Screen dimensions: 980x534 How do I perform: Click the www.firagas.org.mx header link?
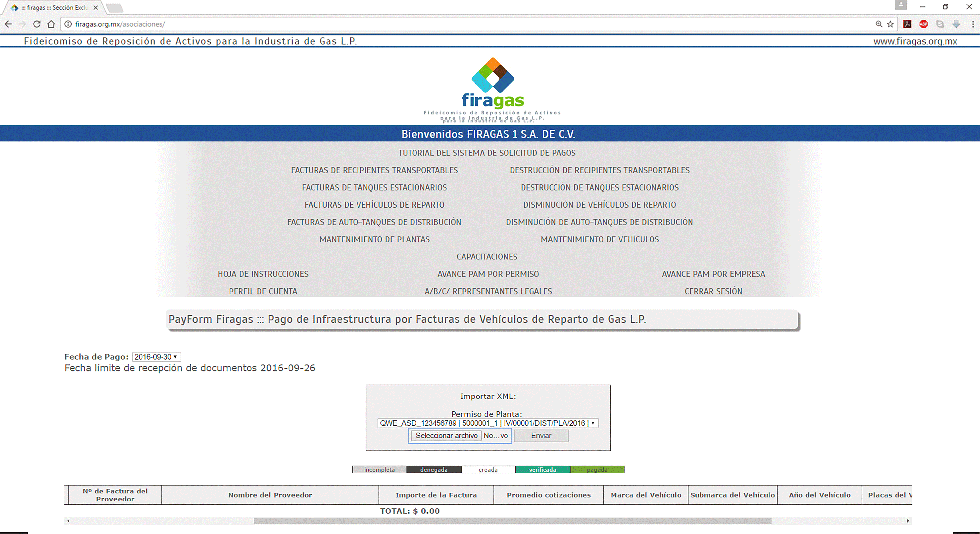tap(915, 41)
